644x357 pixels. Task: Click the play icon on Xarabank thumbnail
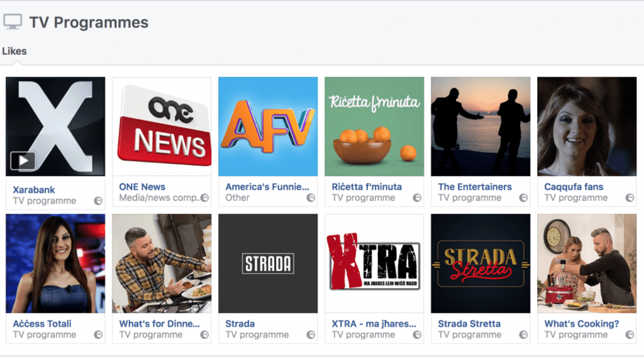click(x=23, y=161)
